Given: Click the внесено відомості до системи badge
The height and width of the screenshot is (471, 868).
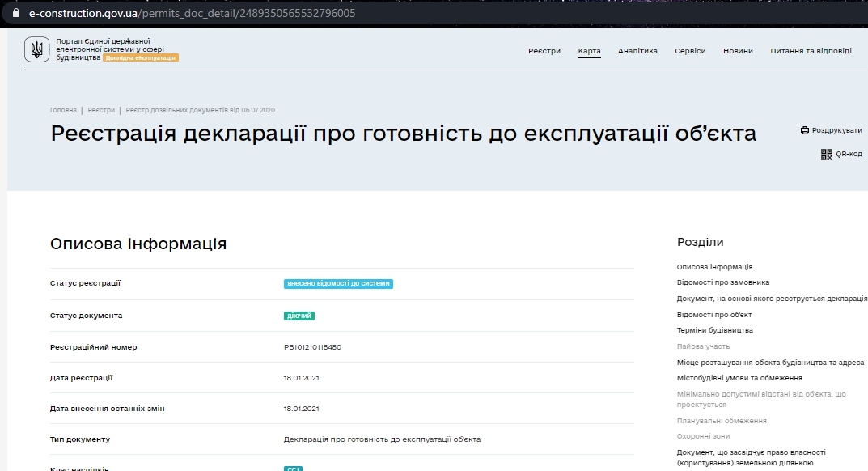Looking at the screenshot, I should (x=338, y=284).
